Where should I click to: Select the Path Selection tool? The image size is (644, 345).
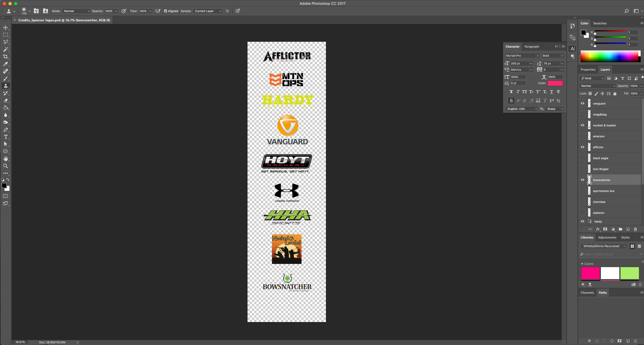[x=6, y=144]
